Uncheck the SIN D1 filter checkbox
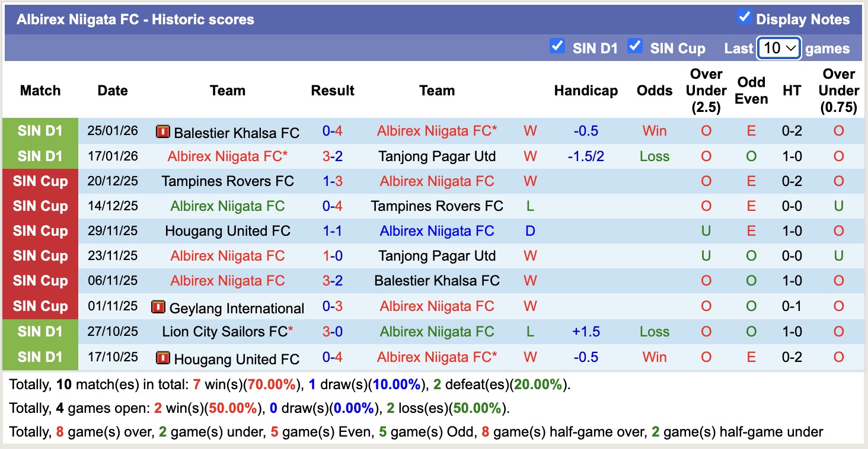This screenshot has height=449, width=868. tap(557, 46)
